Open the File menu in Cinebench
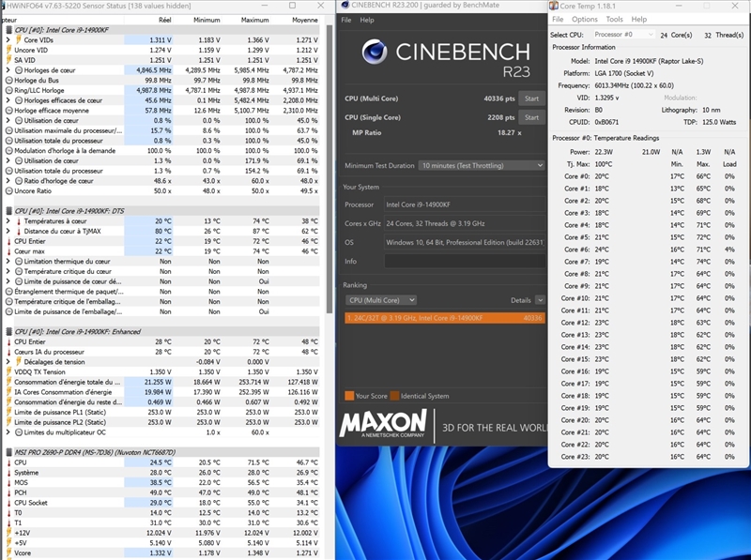Viewport: 751px width, 560px height. pyautogui.click(x=346, y=20)
